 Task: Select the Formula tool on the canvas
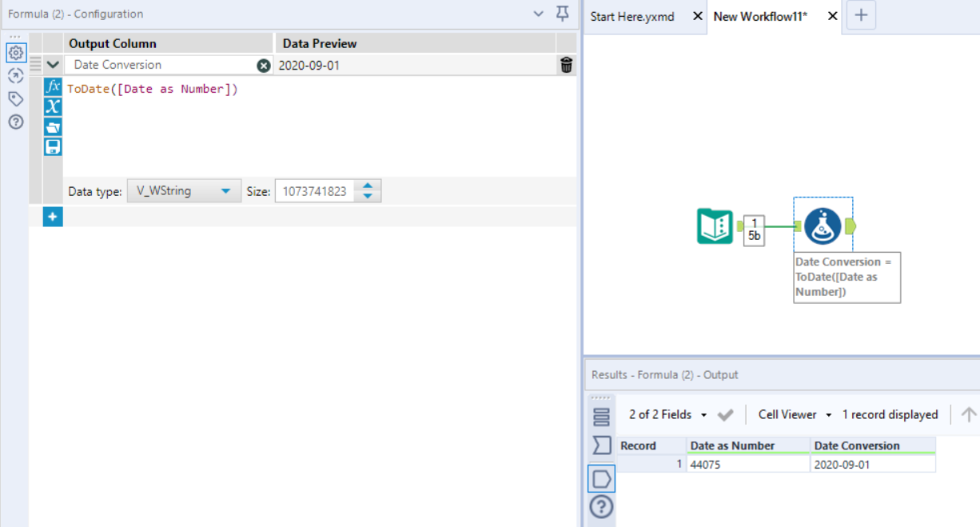click(x=824, y=225)
